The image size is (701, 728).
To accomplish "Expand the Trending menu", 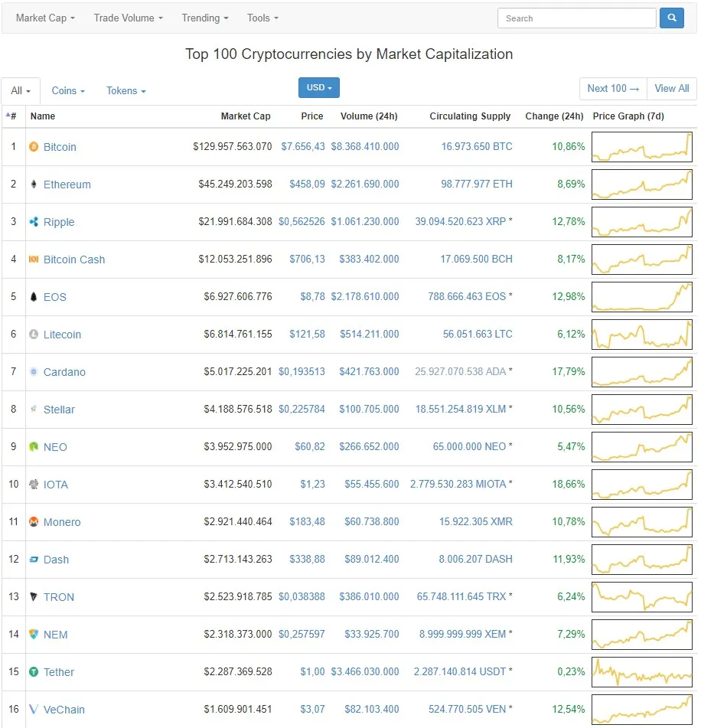I will (205, 18).
